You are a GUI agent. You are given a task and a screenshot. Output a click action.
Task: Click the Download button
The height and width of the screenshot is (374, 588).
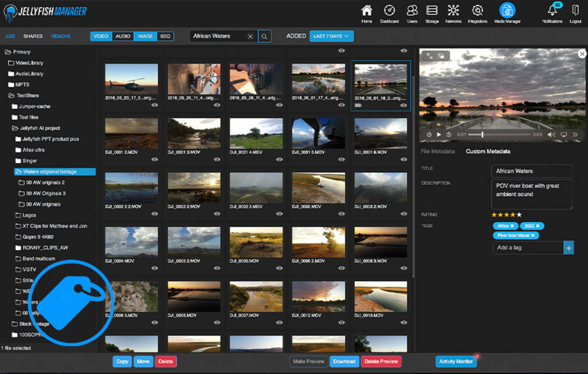click(344, 361)
